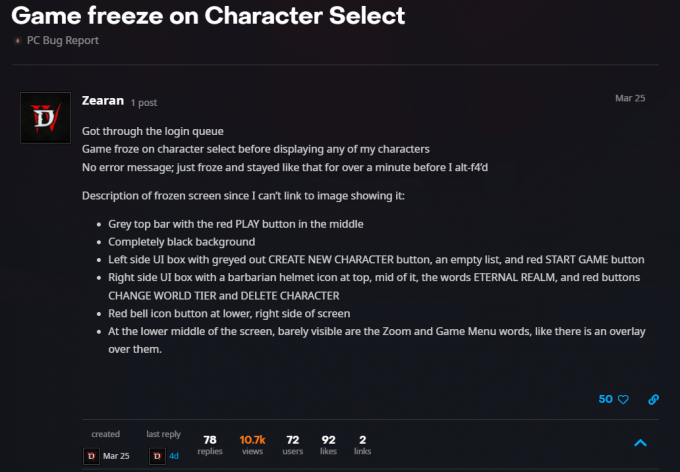Click the Mar 25 post date

tap(630, 98)
